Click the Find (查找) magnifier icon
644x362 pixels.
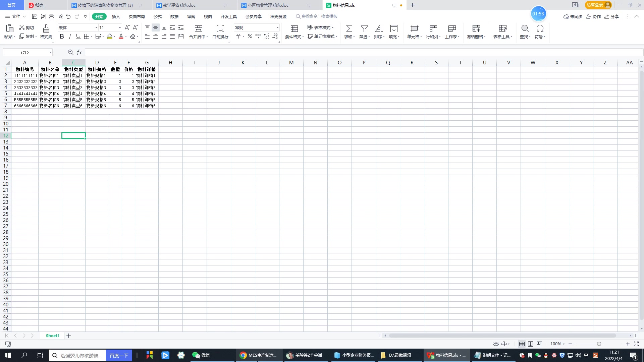525,28
